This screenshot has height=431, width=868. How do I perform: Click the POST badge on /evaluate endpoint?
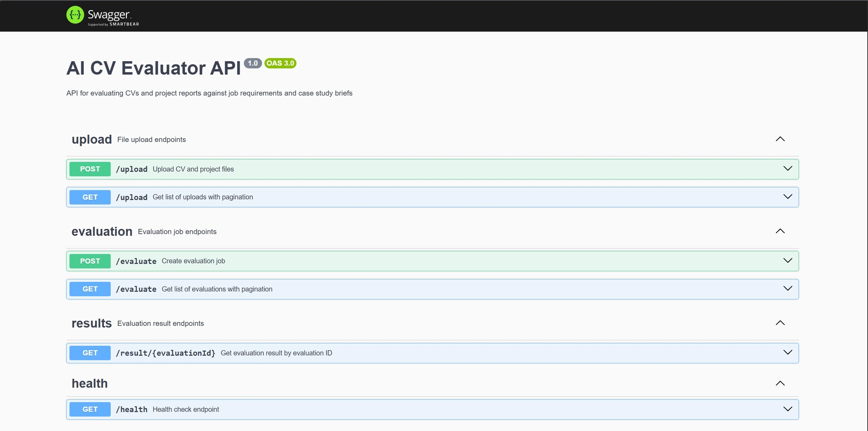click(89, 261)
